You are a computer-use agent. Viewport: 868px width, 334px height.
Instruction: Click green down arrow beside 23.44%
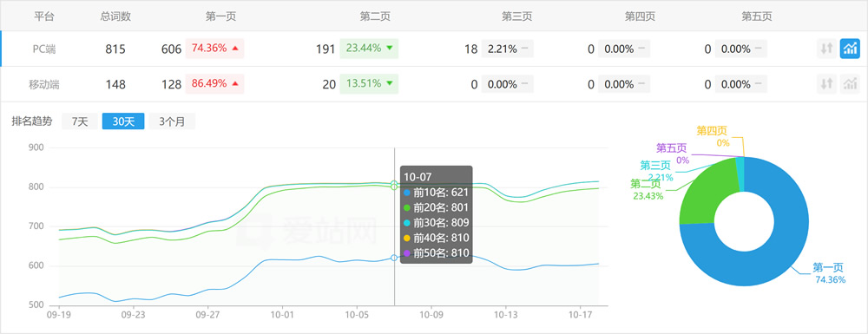click(x=390, y=49)
